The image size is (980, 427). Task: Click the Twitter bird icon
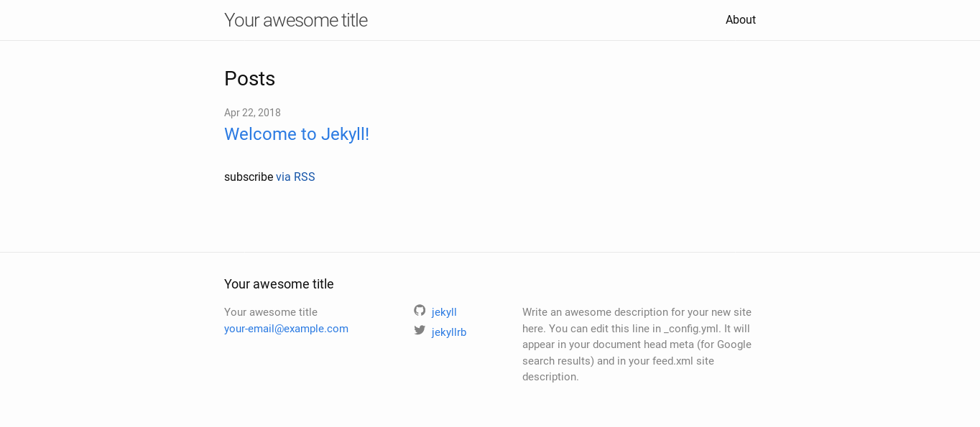[420, 331]
